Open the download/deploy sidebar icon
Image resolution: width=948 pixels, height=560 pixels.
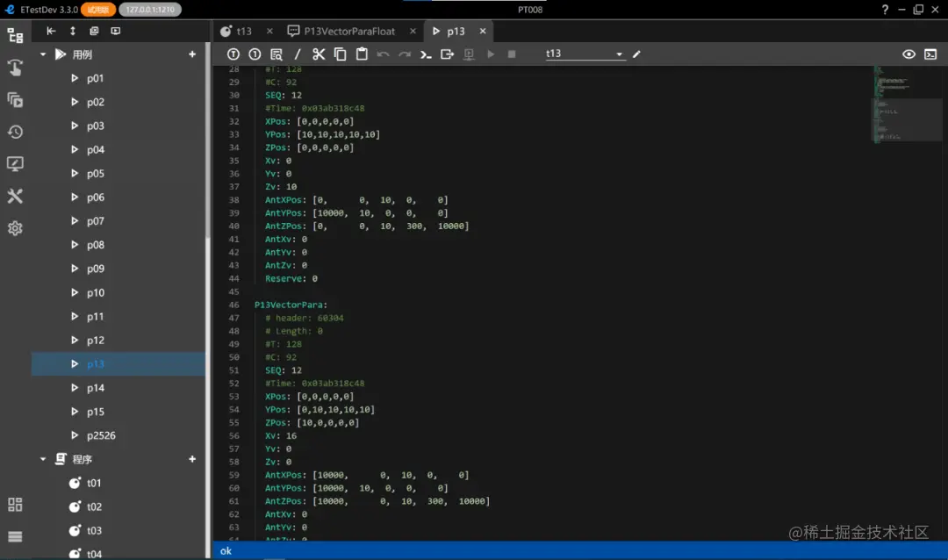point(15,68)
